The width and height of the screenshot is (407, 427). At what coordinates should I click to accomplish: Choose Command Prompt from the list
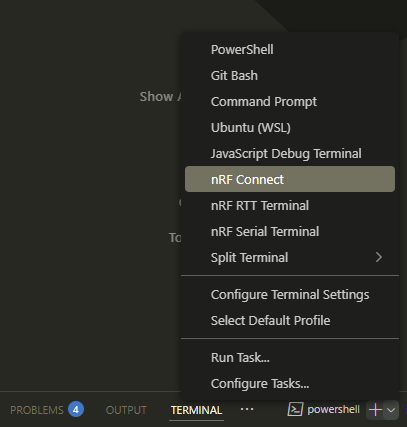click(290, 102)
